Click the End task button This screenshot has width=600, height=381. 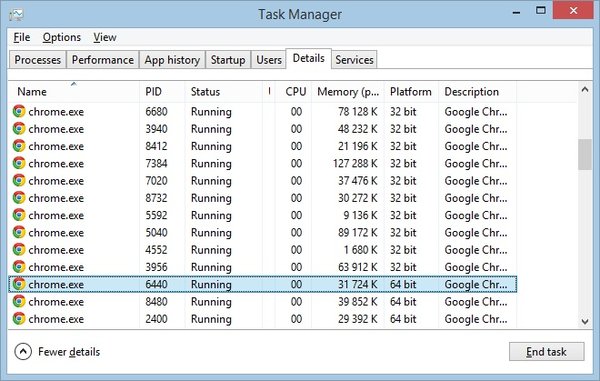[546, 352]
